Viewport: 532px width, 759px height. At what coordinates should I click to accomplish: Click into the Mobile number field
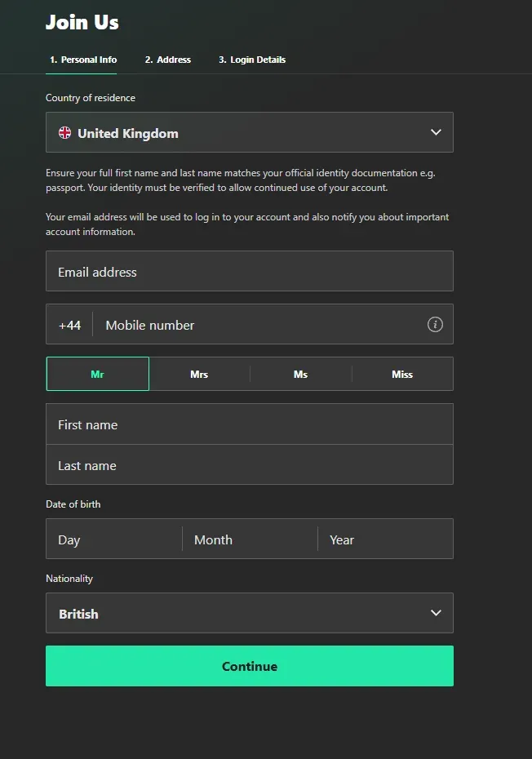(261, 325)
